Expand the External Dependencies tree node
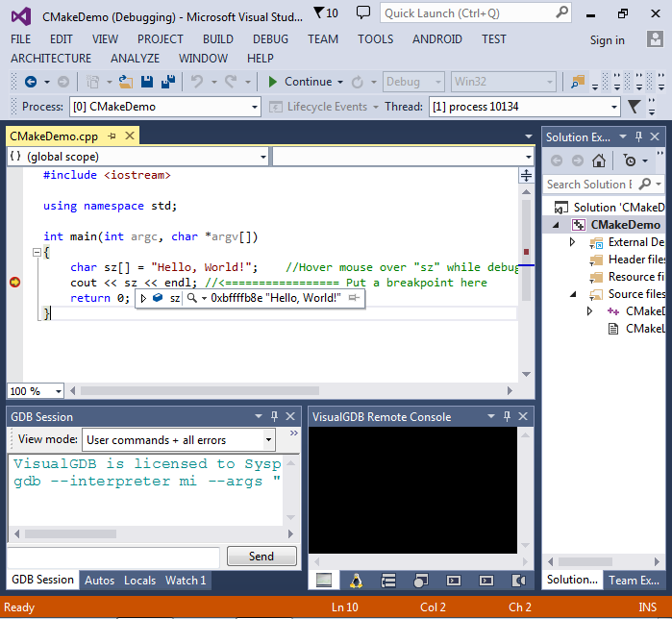 pos(572,242)
